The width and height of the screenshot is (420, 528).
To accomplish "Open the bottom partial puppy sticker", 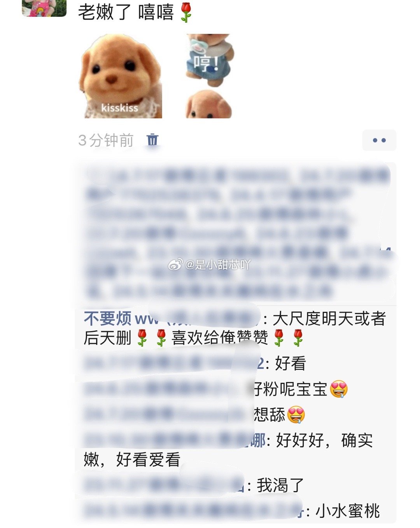I will click(x=209, y=104).
